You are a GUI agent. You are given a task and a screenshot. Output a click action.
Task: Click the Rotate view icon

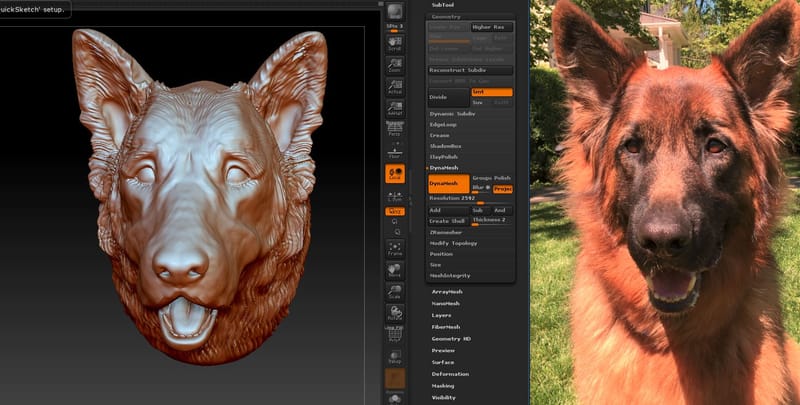pos(394,314)
